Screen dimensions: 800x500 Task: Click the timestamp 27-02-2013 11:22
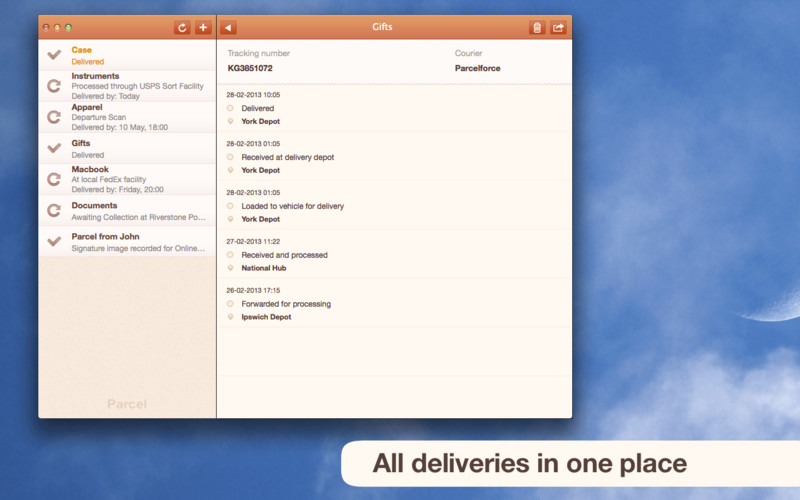coord(253,241)
